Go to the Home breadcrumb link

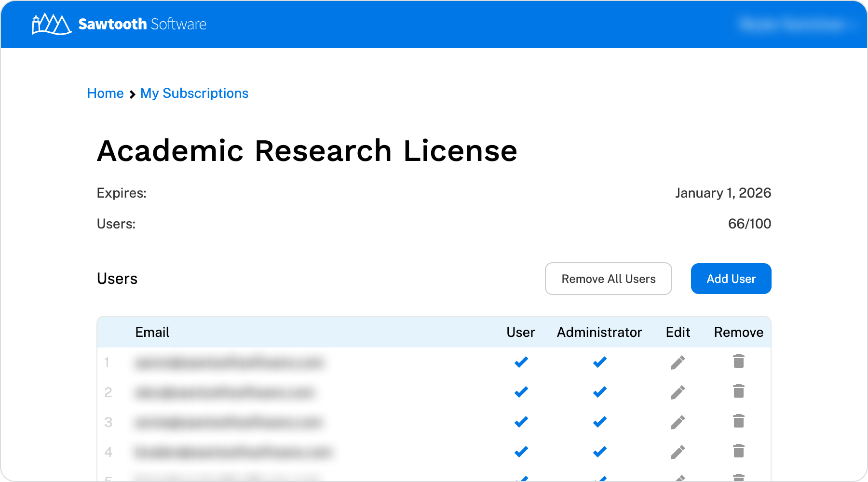105,94
